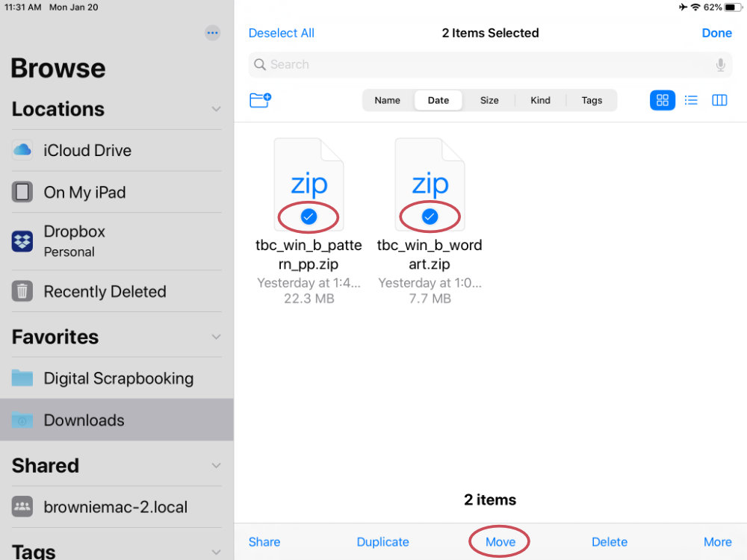Screen dimensions: 747x560
Task: Switch to icon grid view
Action: tap(662, 100)
